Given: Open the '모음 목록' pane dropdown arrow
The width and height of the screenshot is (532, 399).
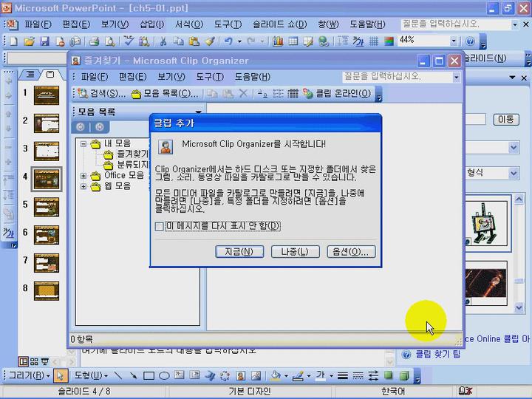Looking at the screenshot, I should (x=199, y=112).
